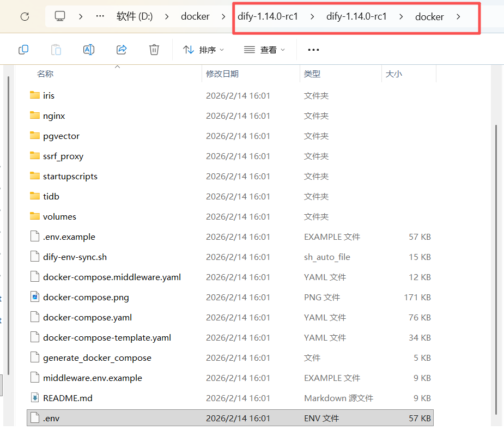The image size is (504, 430).
Task: Click the This PC monitor icon
Action: [60, 16]
